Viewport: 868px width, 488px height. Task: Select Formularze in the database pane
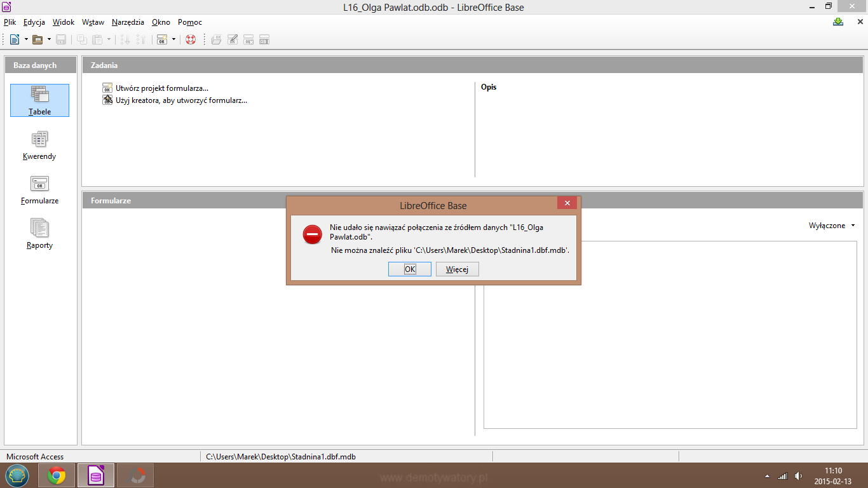click(x=39, y=189)
